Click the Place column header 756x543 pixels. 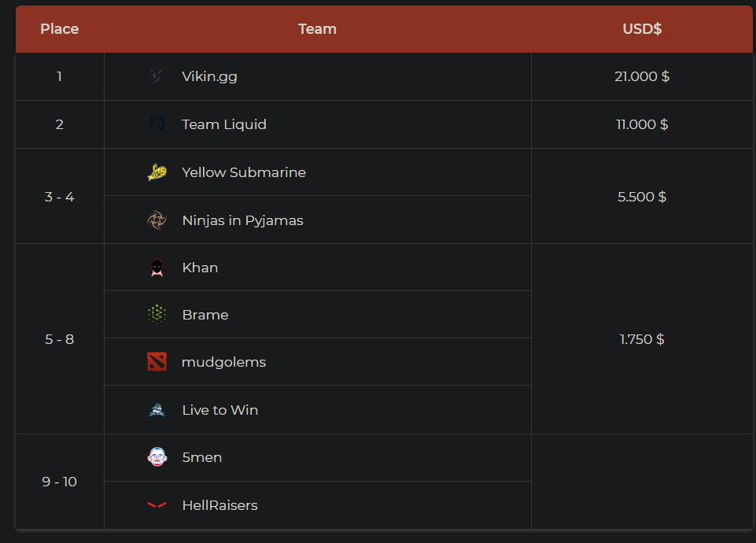click(60, 29)
